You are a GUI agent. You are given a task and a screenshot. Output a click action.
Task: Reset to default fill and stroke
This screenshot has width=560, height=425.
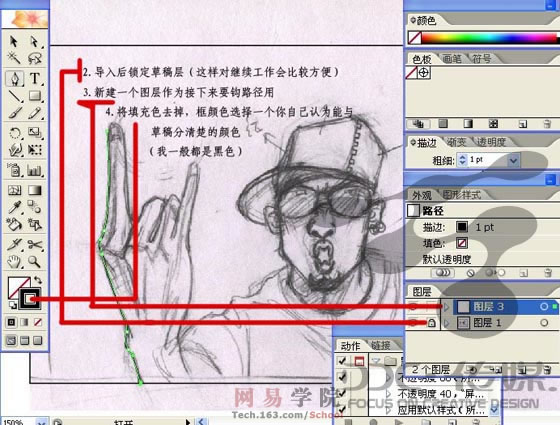pos(13,305)
